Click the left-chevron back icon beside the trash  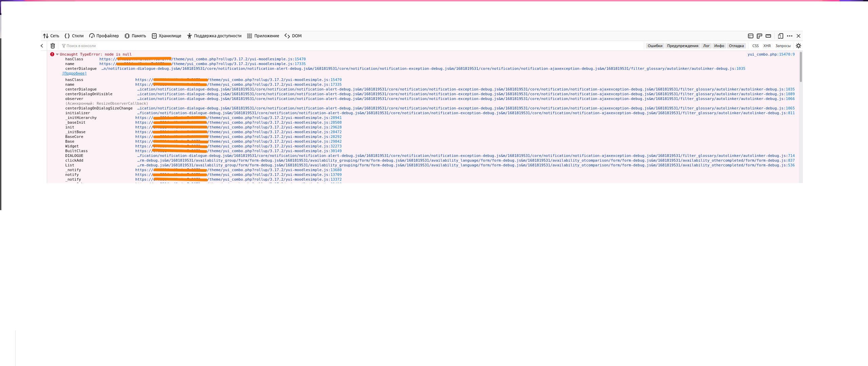pos(42,46)
